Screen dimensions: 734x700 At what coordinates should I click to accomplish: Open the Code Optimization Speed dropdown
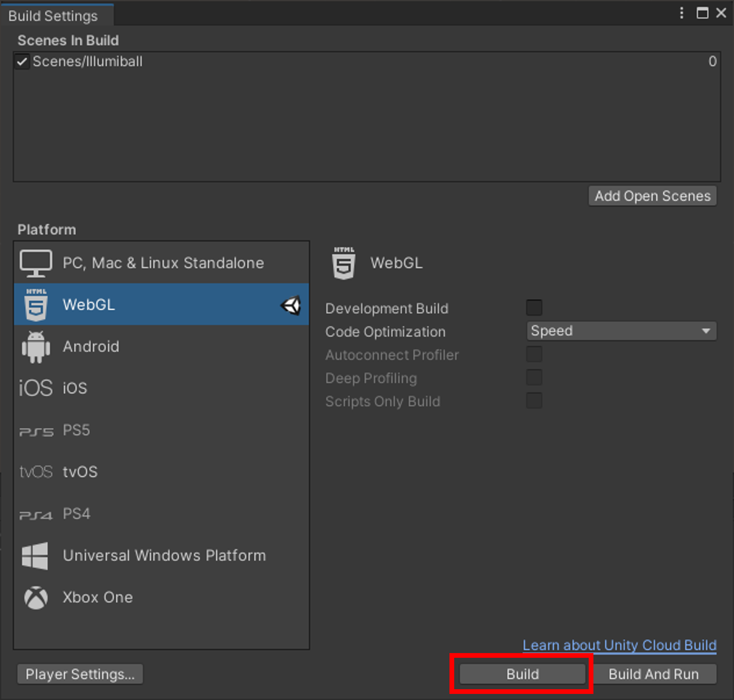click(x=621, y=331)
